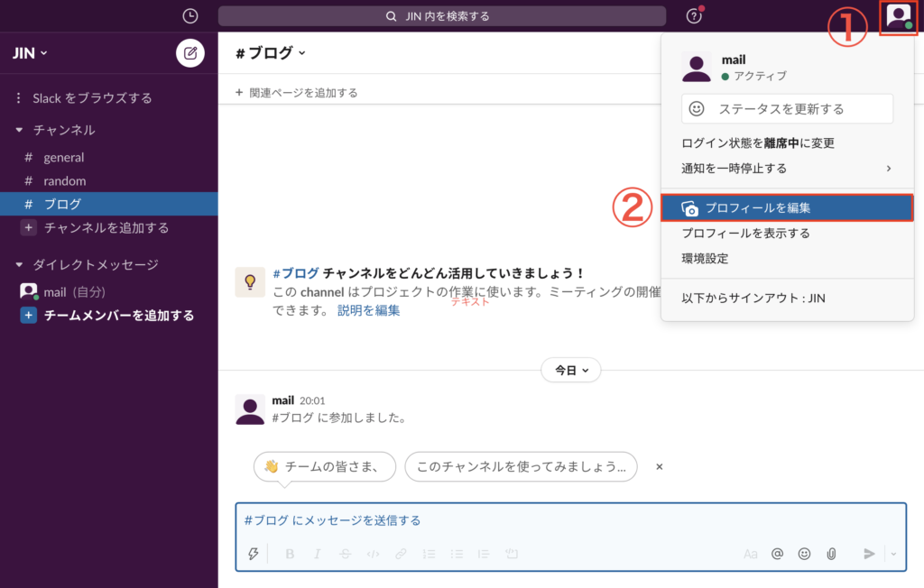Click the チームの皆さま、 suggestion button

[325, 466]
